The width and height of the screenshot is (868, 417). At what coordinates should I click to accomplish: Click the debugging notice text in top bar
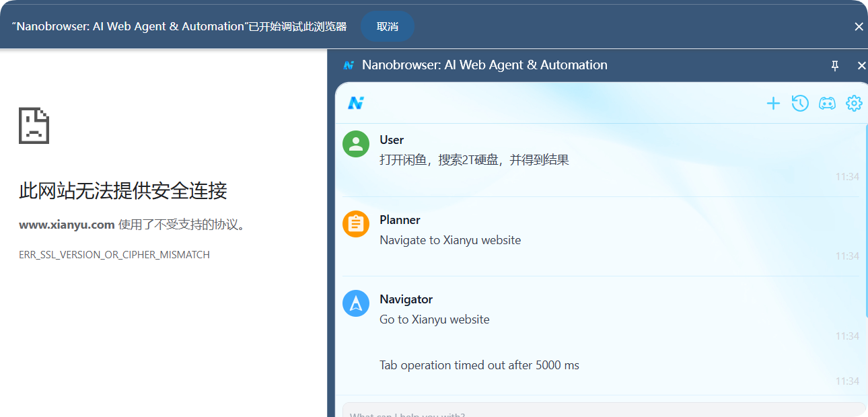click(179, 26)
